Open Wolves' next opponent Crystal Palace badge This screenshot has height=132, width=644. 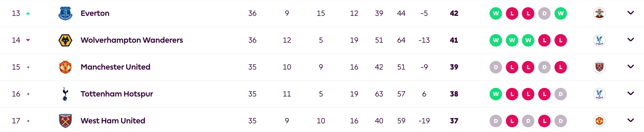click(599, 40)
